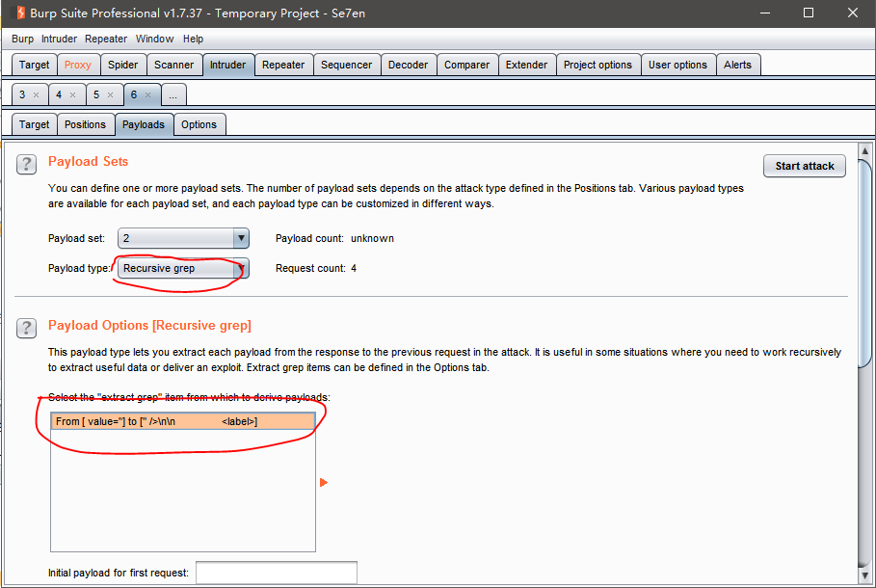
Task: Switch to the Alerts tab
Action: [737, 65]
